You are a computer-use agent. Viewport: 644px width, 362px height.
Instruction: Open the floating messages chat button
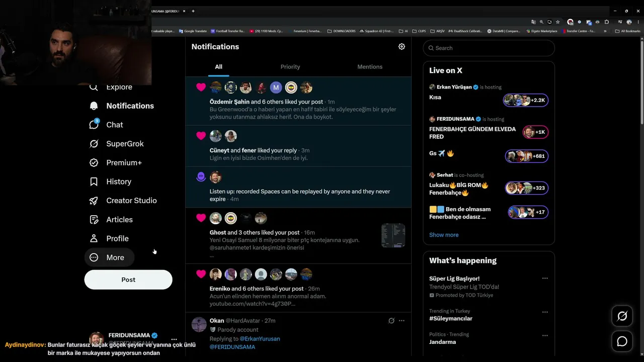[x=622, y=342]
